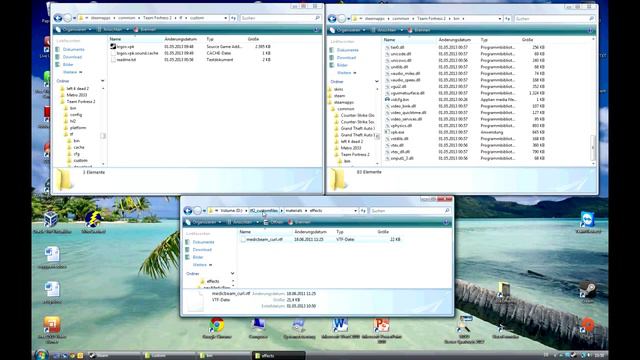Focus Suchen search box in effects window

tap(410, 211)
